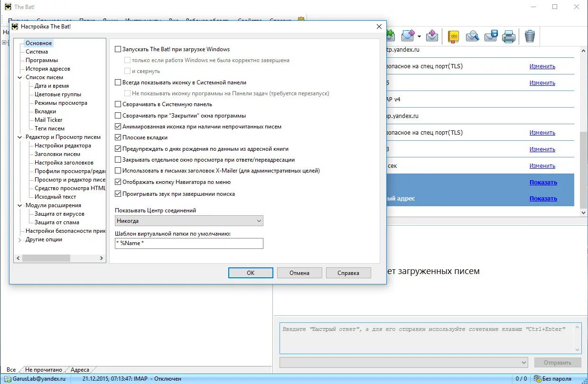Click the Search messages magnifier icon
The height and width of the screenshot is (384, 588).
(x=472, y=36)
